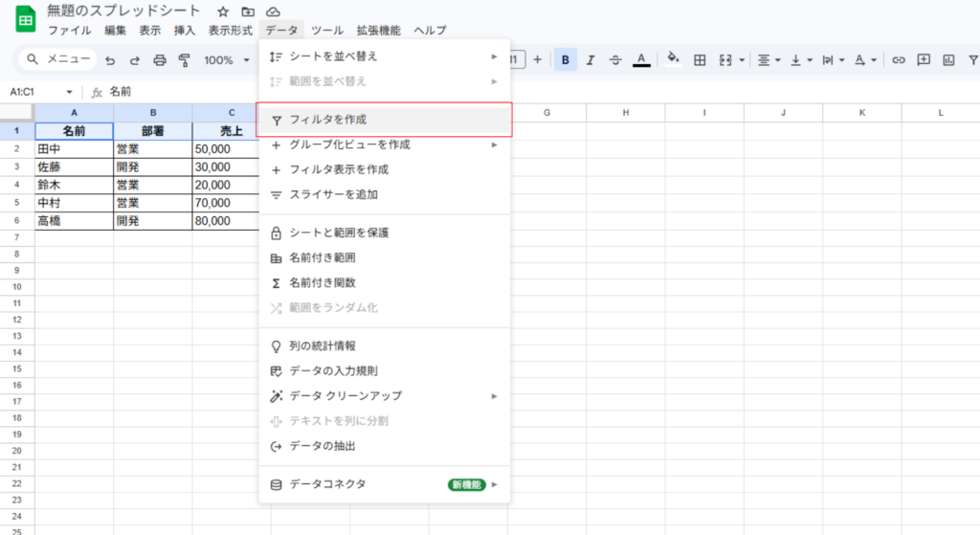Open the 挿入 menu
Screen dimensions: 980x535
185,30
